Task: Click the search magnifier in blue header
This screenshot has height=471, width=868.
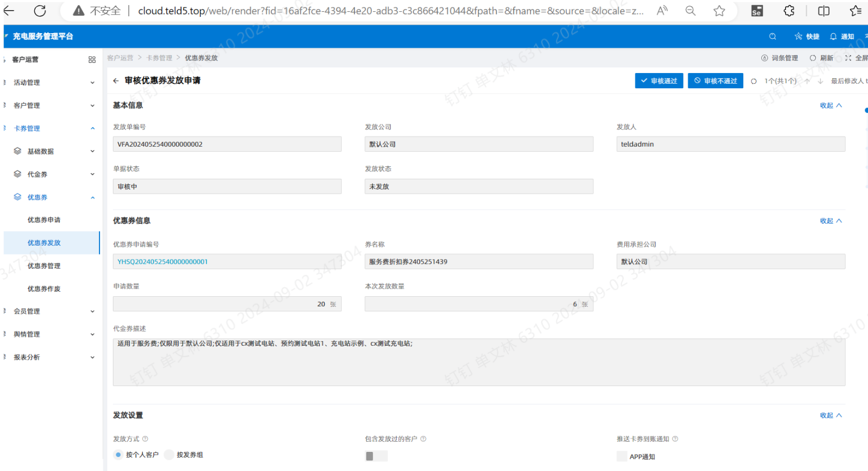Action: coord(772,37)
